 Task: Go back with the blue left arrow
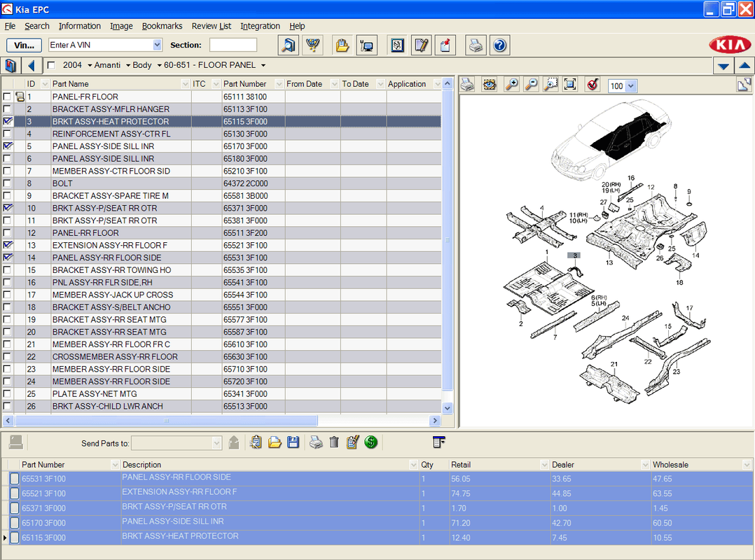(32, 65)
